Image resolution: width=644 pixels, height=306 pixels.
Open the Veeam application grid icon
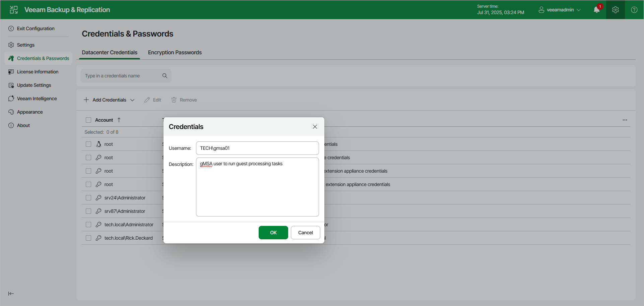tap(14, 10)
